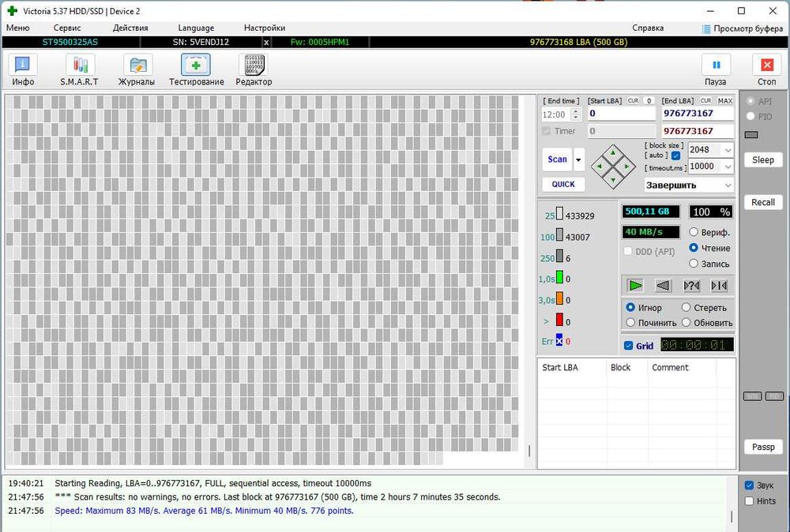Open the Действия menu
The image size is (790, 532).
130,28
